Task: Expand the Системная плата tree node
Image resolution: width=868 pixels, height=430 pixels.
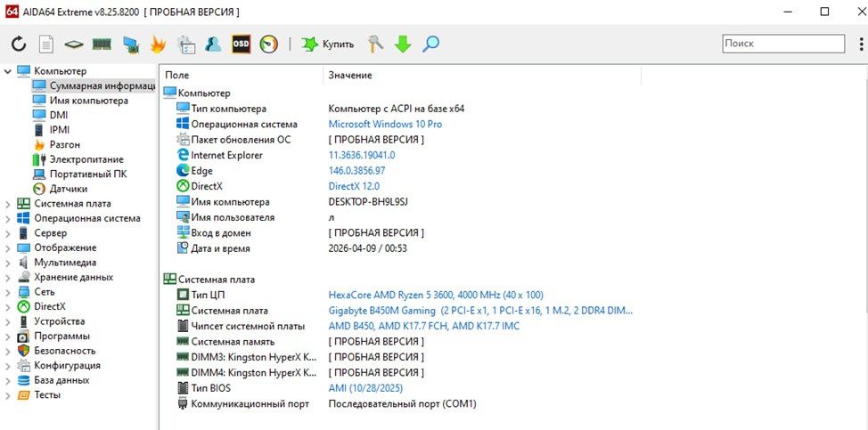Action: [7, 204]
